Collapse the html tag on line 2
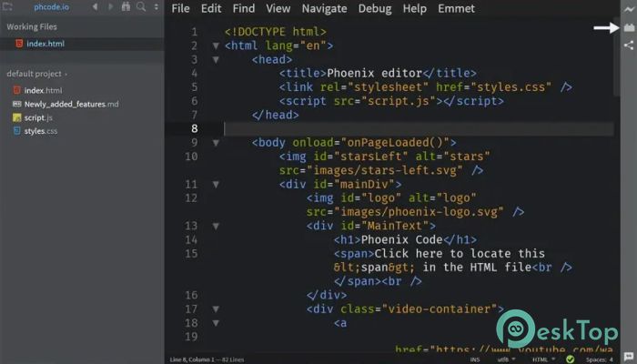This screenshot has width=637, height=364. tap(216, 45)
